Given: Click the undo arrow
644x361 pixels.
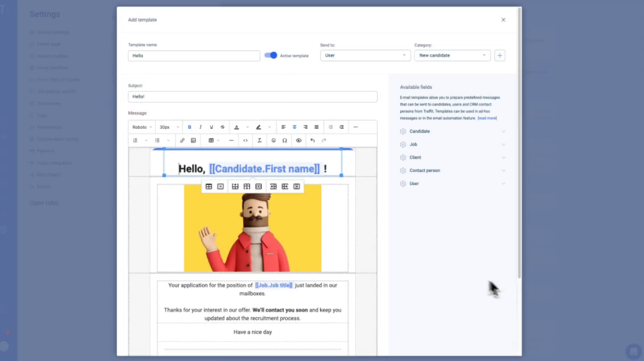Looking at the screenshot, I should [x=312, y=141].
